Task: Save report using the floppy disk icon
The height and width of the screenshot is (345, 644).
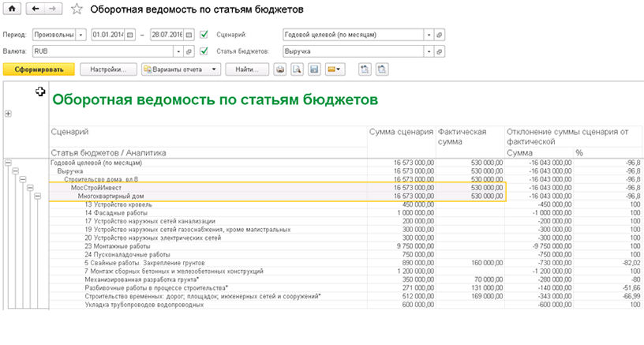Action: tap(314, 69)
